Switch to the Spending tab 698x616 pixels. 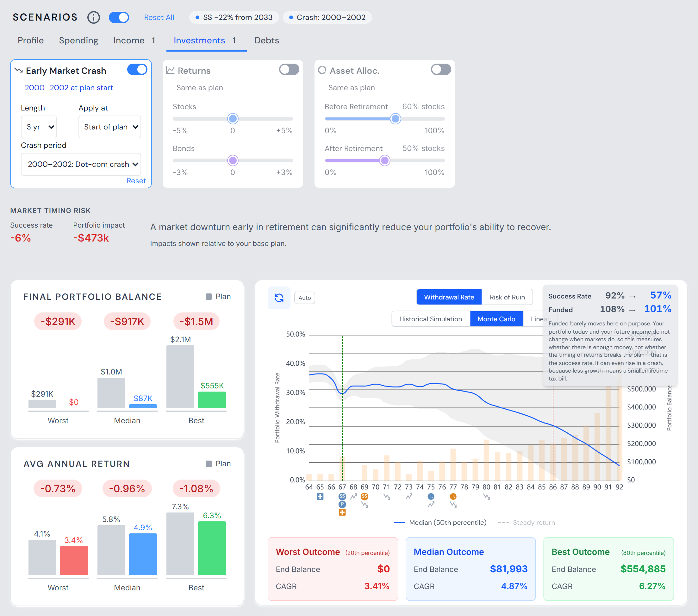point(78,40)
